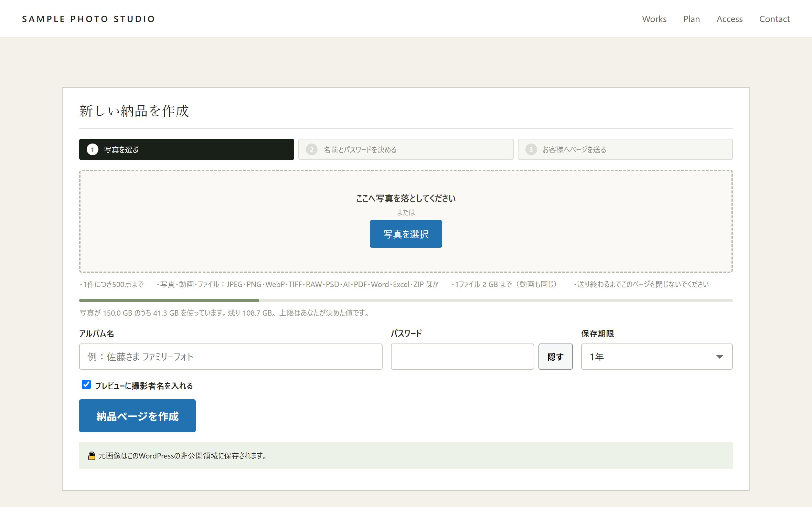
Task: Switch to step 2 名前とパスワードを決める
Action: click(406, 149)
